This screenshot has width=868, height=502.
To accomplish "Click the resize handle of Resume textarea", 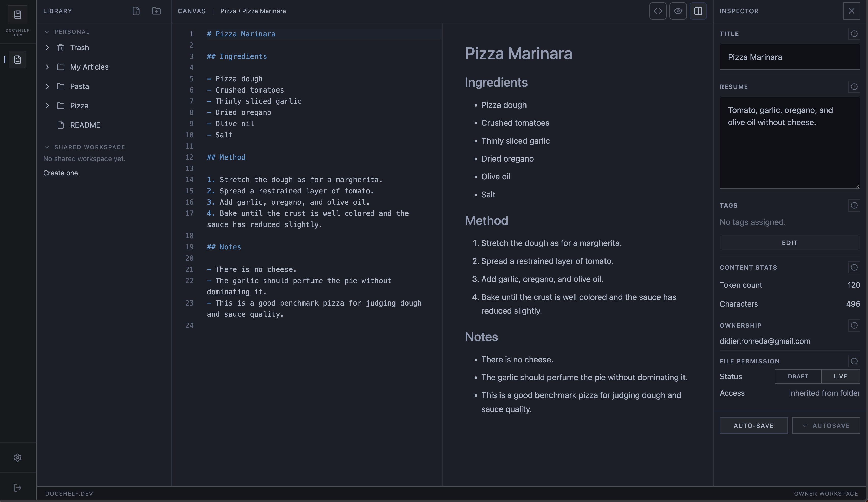I will coord(858,186).
